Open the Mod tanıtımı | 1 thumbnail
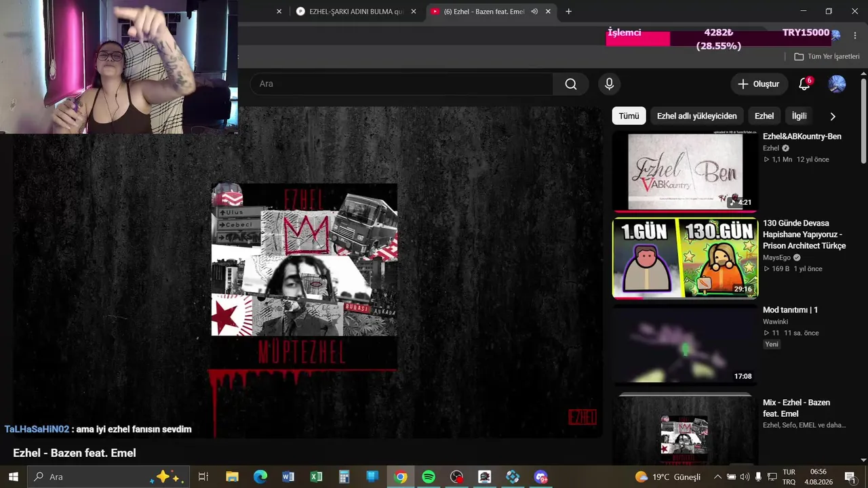This screenshot has height=488, width=868. [685, 345]
